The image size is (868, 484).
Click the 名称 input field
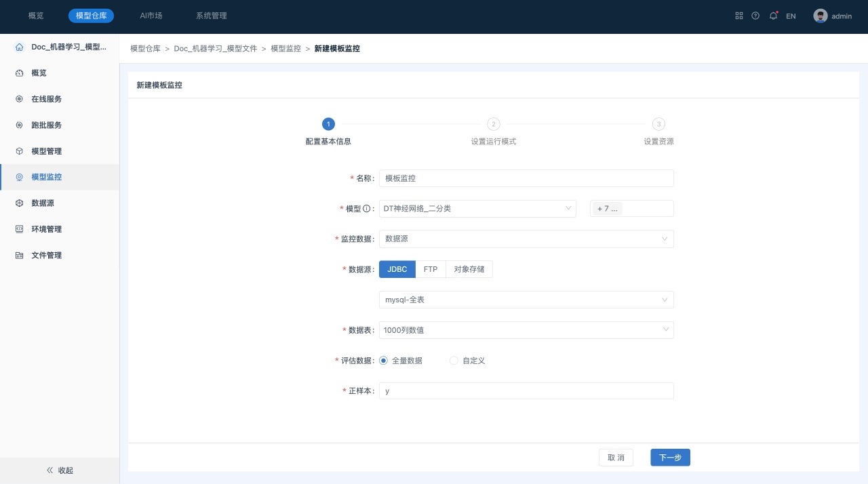pyautogui.click(x=526, y=178)
